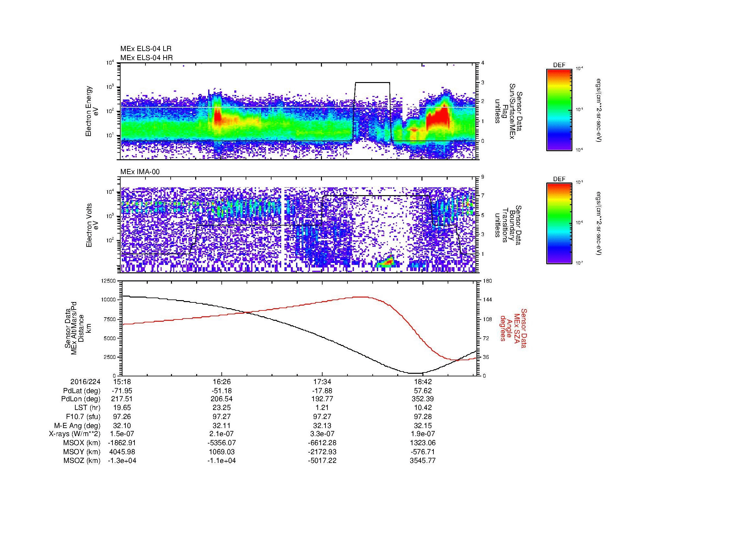This screenshot has height=534, width=756.
Task: Click the date label '2016/224'
Action: click(85, 382)
